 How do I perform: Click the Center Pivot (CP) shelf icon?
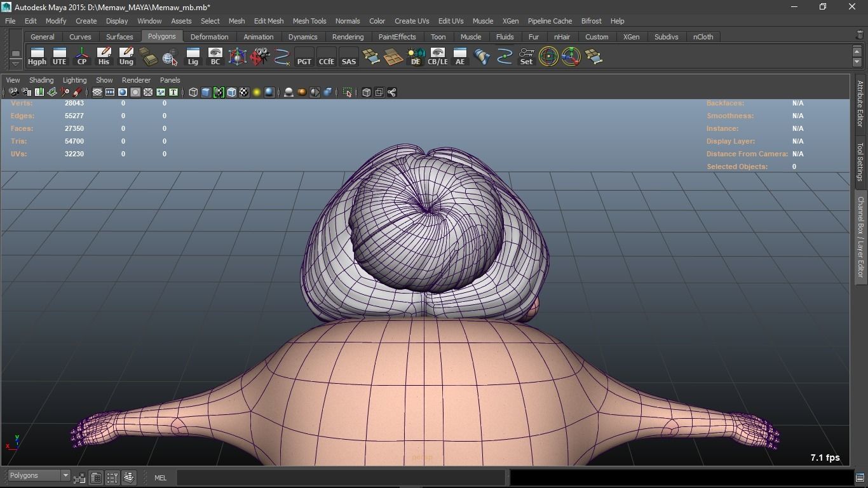tap(82, 57)
